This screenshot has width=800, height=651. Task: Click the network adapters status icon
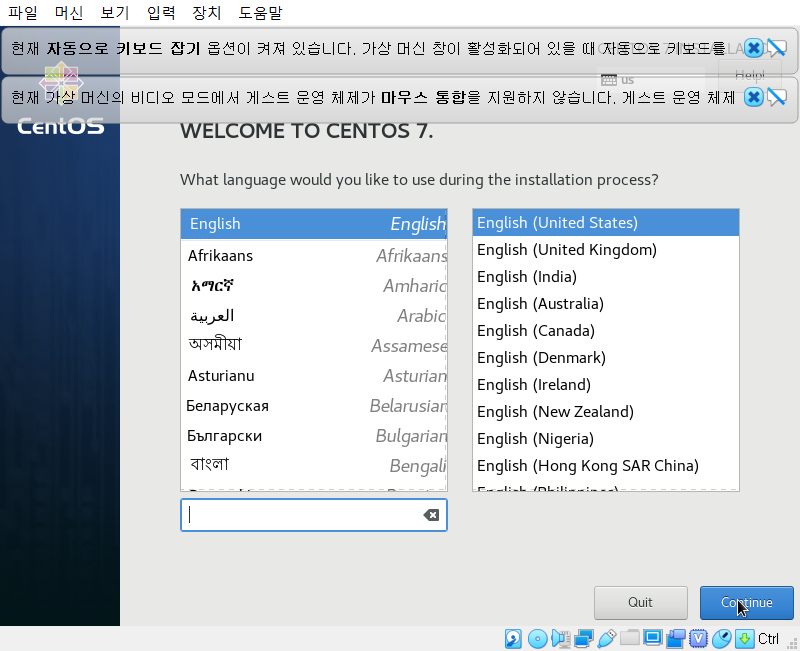(x=583, y=638)
